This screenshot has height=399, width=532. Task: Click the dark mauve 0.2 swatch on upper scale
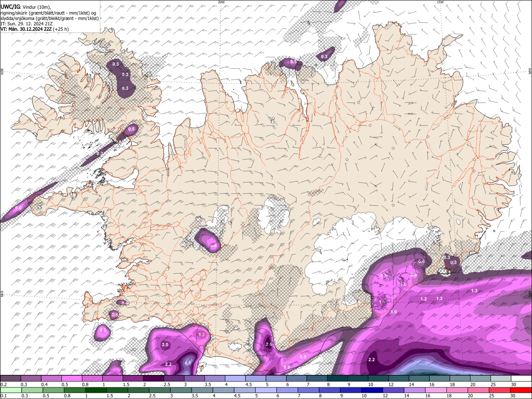pyautogui.click(x=10, y=379)
